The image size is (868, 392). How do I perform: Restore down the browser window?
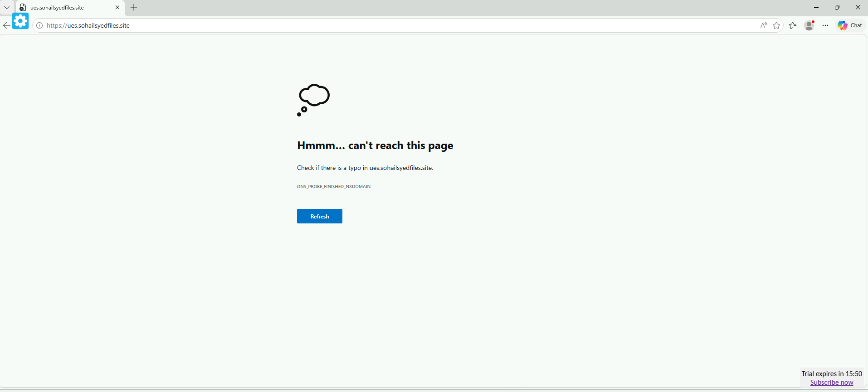(837, 7)
